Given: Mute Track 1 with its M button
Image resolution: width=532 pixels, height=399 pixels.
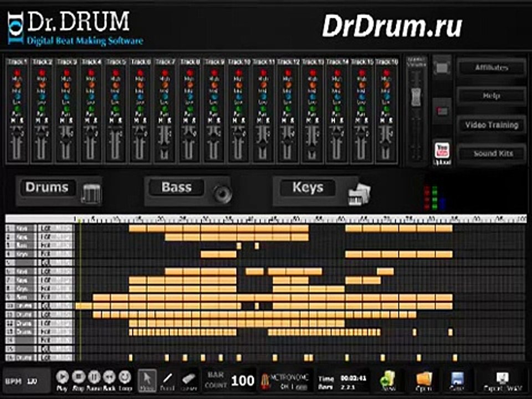Looking at the screenshot, I should click(13, 120).
